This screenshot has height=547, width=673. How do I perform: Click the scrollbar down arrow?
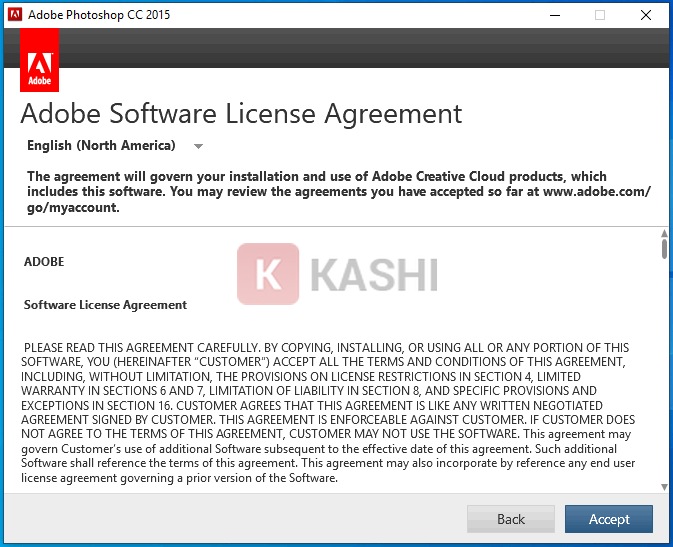tap(664, 487)
